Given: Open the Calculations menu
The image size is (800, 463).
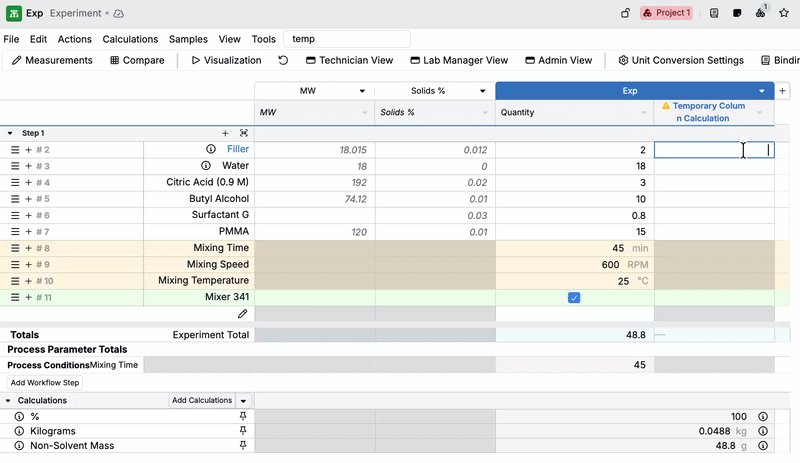Looking at the screenshot, I should [130, 40].
